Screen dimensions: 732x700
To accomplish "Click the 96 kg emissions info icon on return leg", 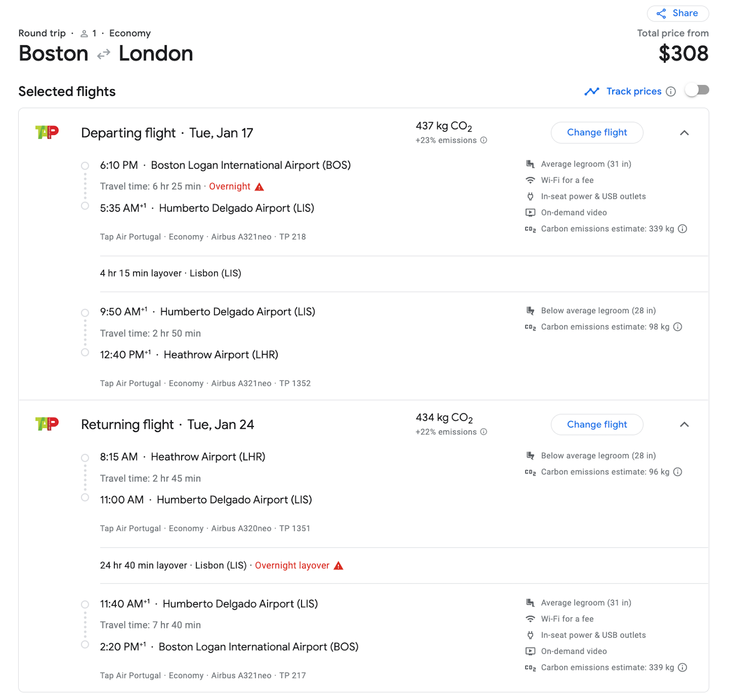I will tap(678, 472).
